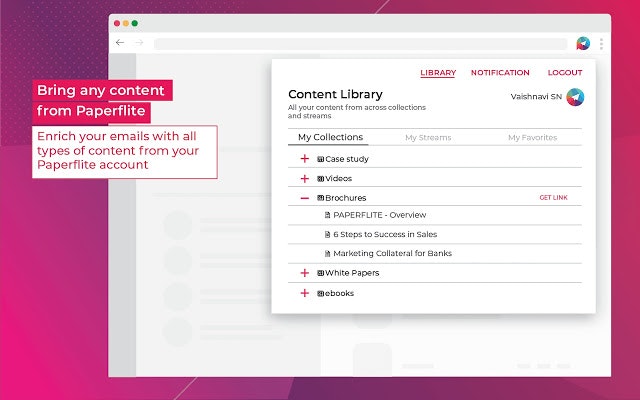Open the browser three-dot menu

601,44
